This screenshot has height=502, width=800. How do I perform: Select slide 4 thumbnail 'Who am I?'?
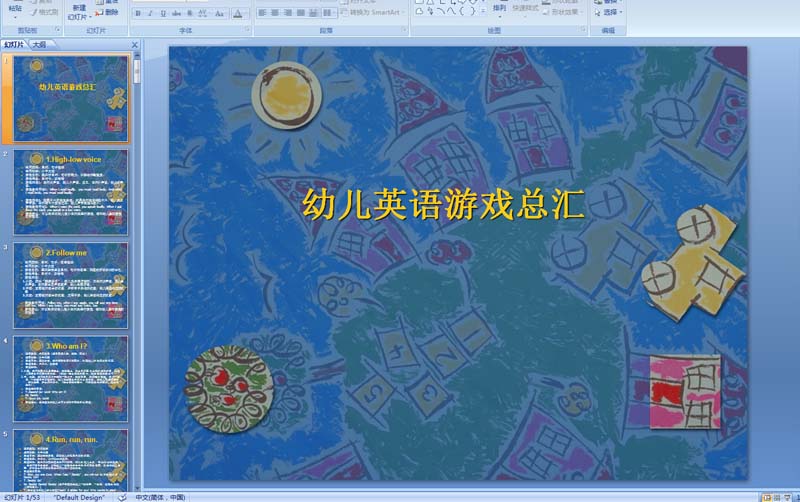click(70, 378)
